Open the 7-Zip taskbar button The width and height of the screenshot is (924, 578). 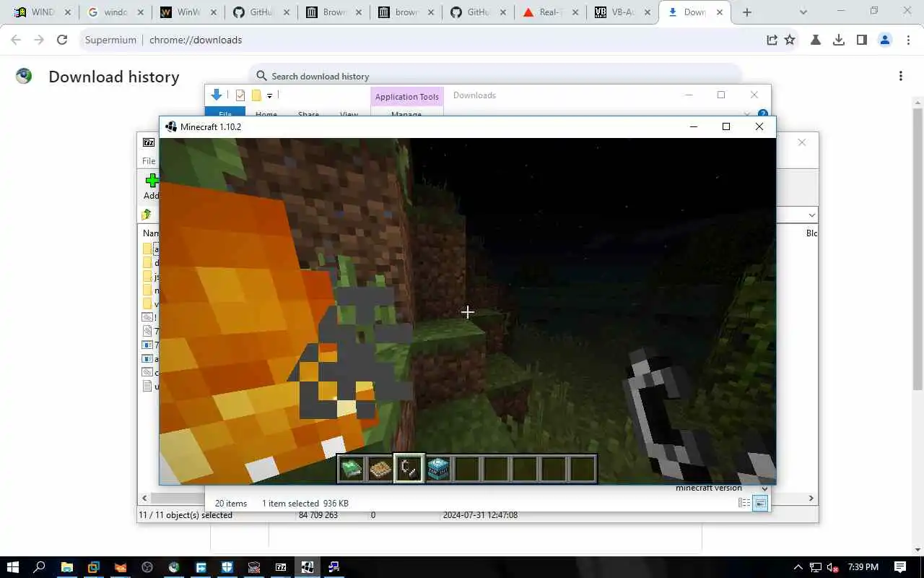point(281,566)
